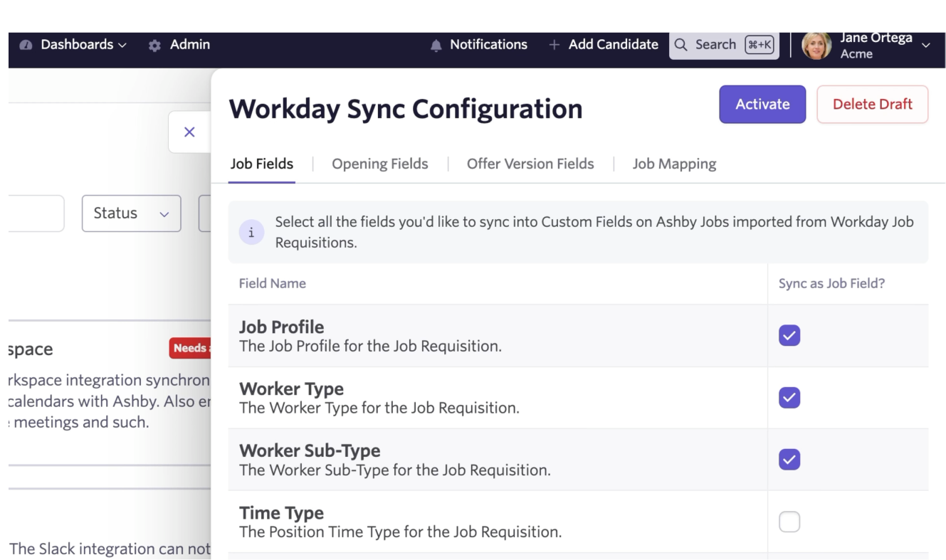Click Jane Ortega's profile avatar
Viewport: 946px width, 560px height.
816,45
